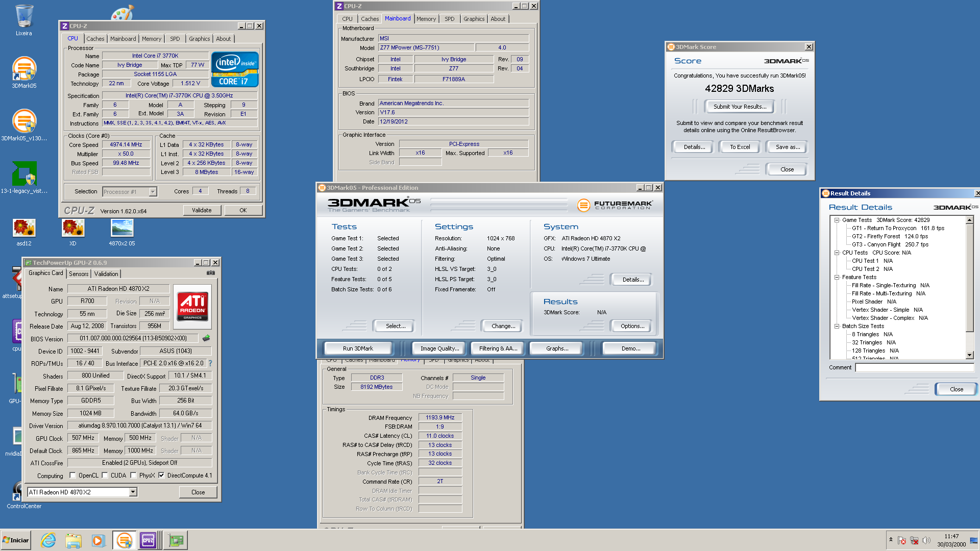The height and width of the screenshot is (551, 980).
Task: Click Save as button in 3DMark Score
Action: tap(788, 147)
